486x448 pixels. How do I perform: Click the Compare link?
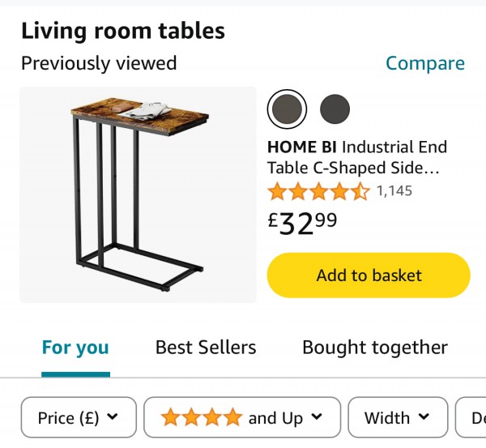point(424,63)
